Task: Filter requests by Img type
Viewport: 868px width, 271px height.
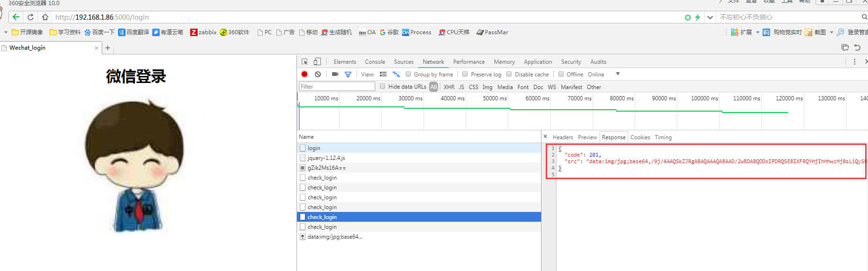Action: click(x=487, y=87)
